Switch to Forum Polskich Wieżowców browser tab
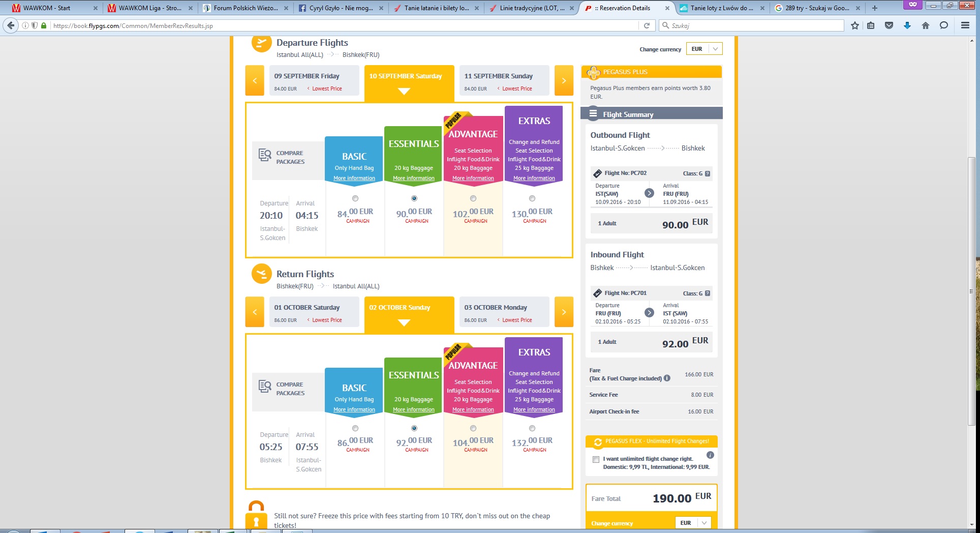This screenshot has height=533, width=980. [246, 8]
